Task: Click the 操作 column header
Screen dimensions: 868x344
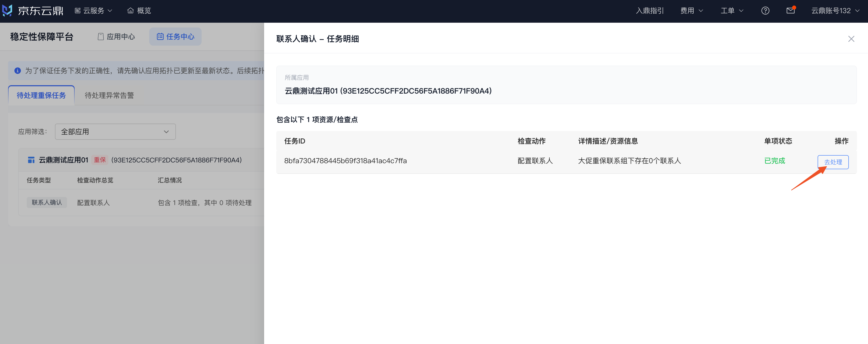Action: (841, 141)
